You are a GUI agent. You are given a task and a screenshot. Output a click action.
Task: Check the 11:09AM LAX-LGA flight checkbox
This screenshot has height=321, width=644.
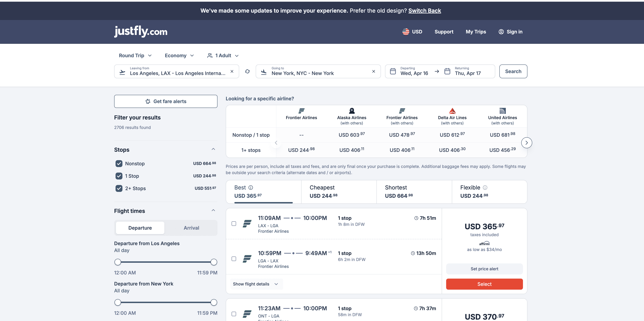click(234, 224)
